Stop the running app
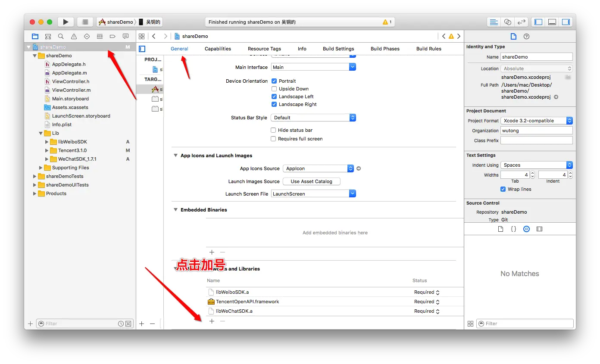This screenshot has height=364, width=600. pos(85,22)
